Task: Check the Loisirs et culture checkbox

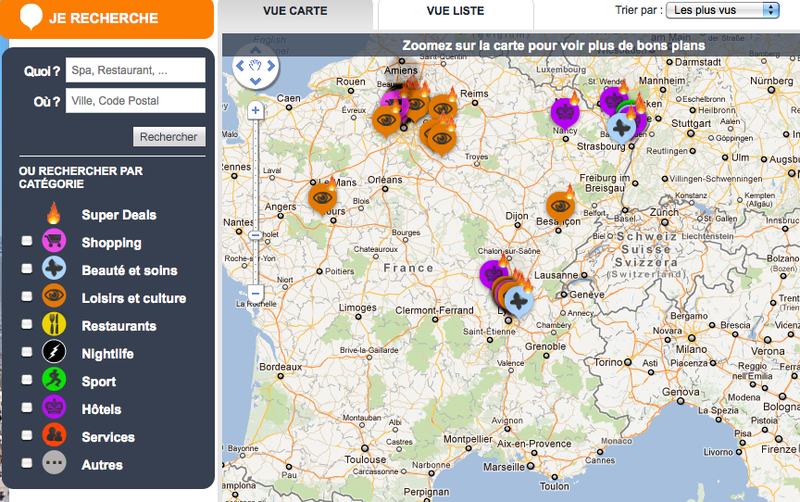Action: pyautogui.click(x=27, y=298)
